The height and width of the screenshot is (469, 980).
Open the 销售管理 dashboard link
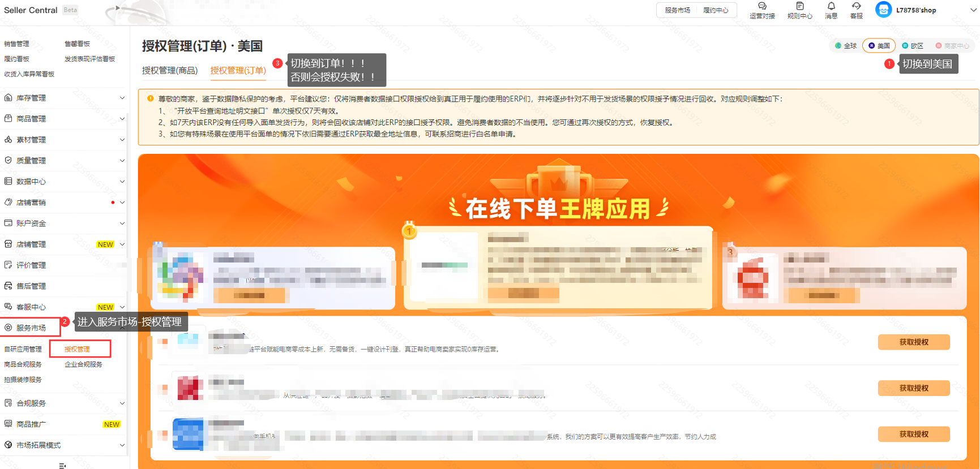point(16,44)
